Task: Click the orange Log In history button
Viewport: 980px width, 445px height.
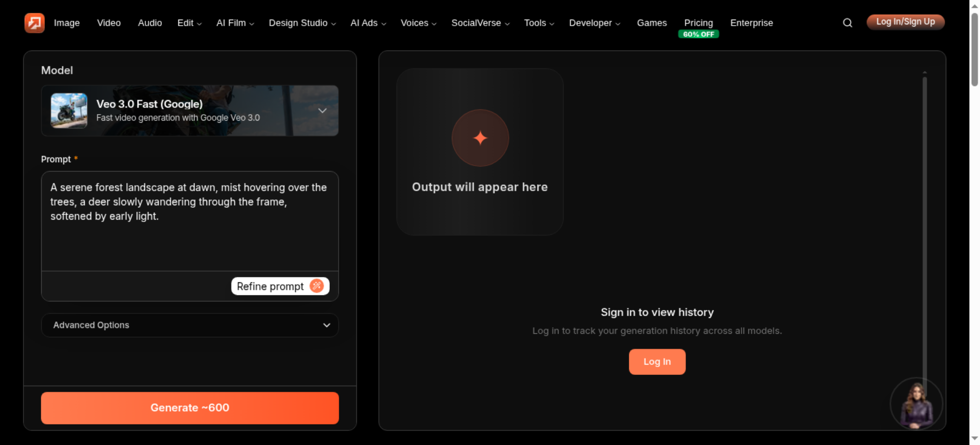Action: (657, 362)
